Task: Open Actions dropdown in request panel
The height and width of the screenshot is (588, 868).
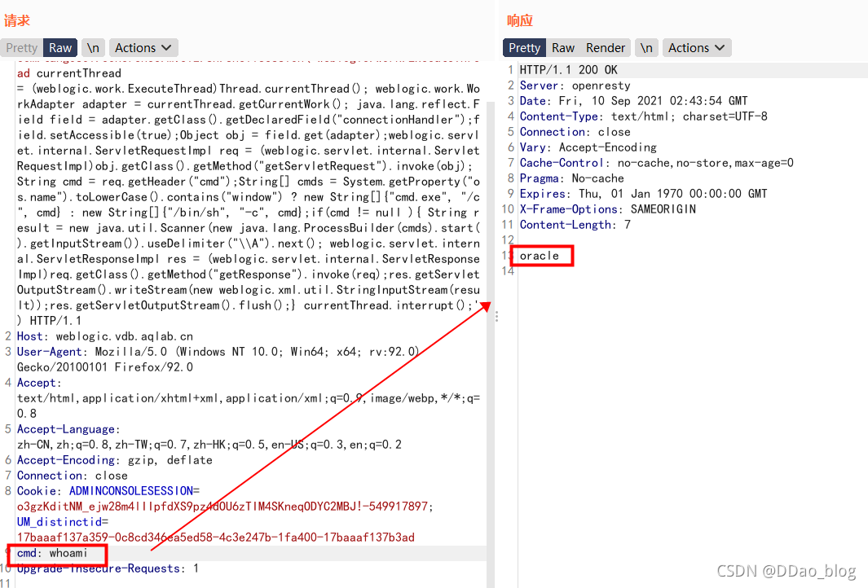Action: tap(143, 47)
